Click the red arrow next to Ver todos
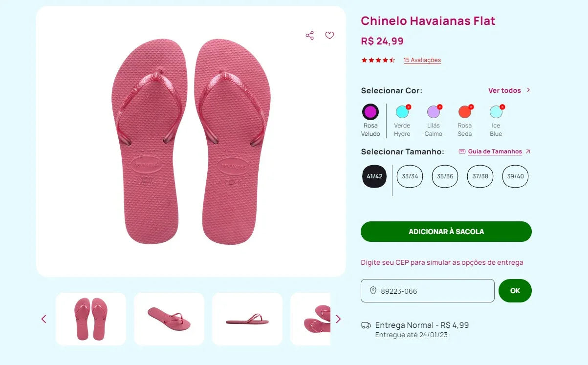 (x=527, y=90)
